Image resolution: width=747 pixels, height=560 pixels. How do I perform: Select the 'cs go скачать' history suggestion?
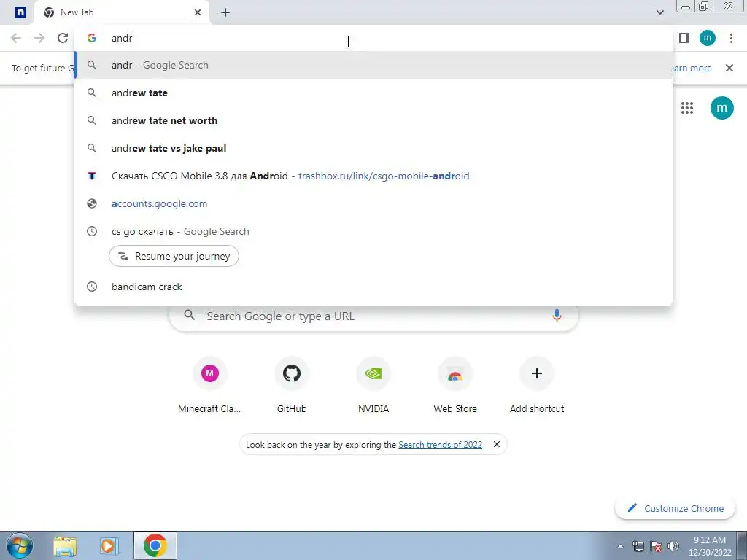pos(373,231)
